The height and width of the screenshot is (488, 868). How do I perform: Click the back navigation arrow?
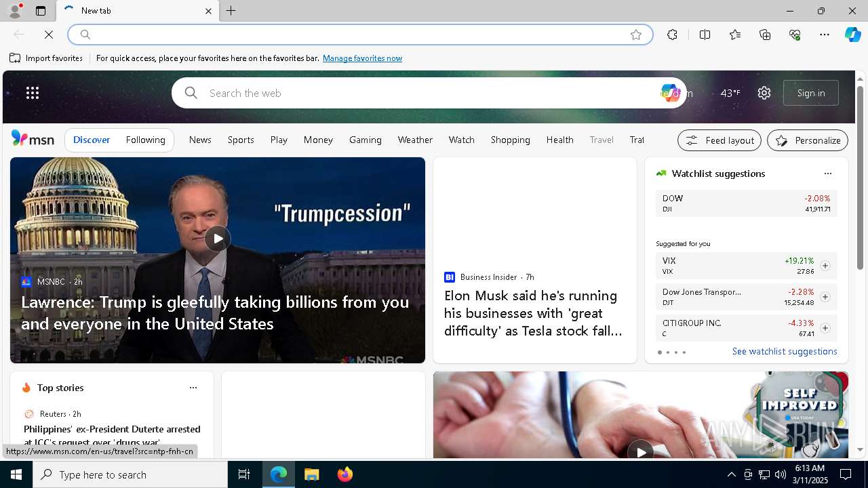point(19,35)
